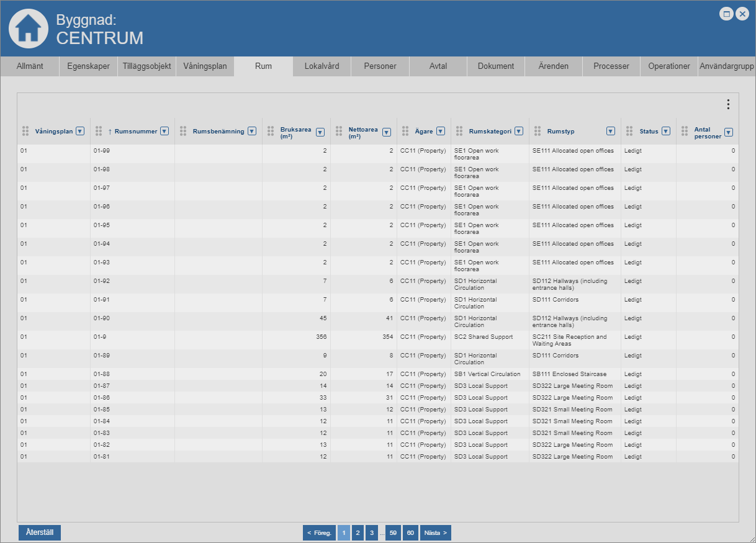Image resolution: width=756 pixels, height=543 pixels.
Task: Open the Dokument tab
Action: (x=495, y=66)
